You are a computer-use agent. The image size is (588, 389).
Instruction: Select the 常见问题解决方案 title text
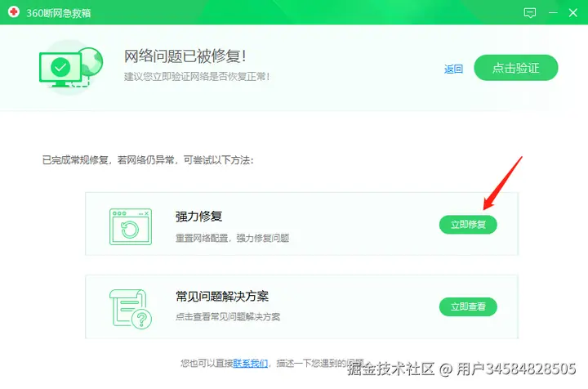[222, 297]
